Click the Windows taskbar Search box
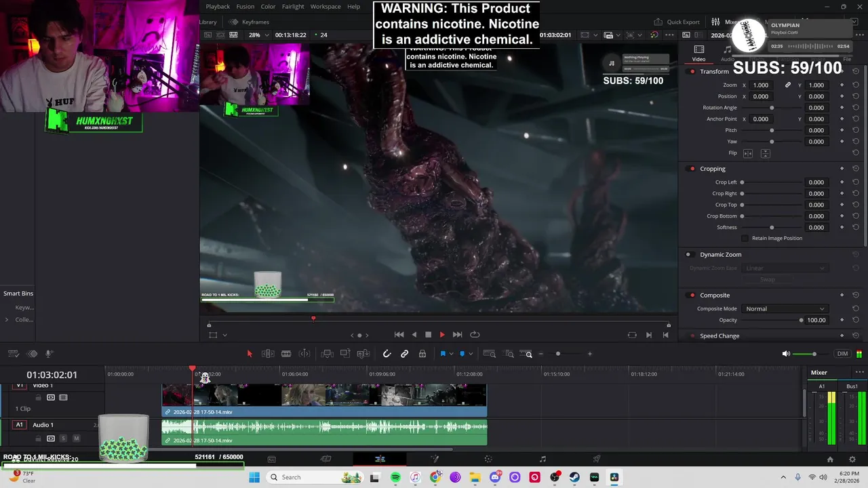 click(x=315, y=477)
